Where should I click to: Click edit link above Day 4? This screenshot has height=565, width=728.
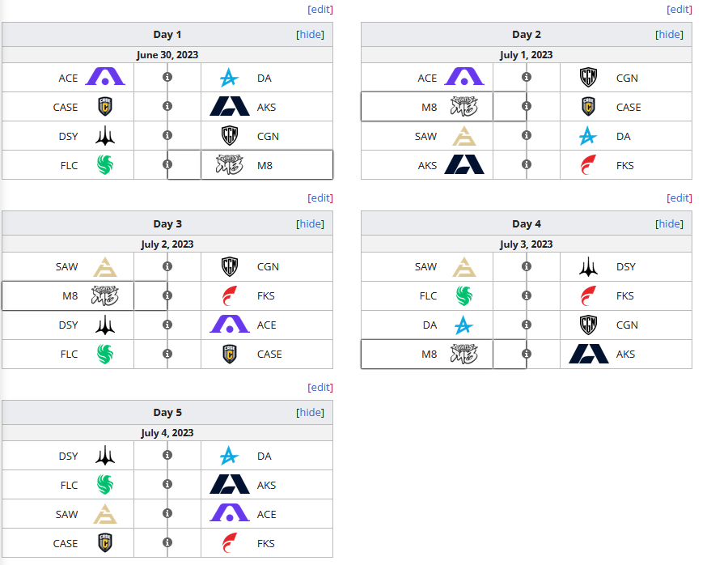[679, 198]
